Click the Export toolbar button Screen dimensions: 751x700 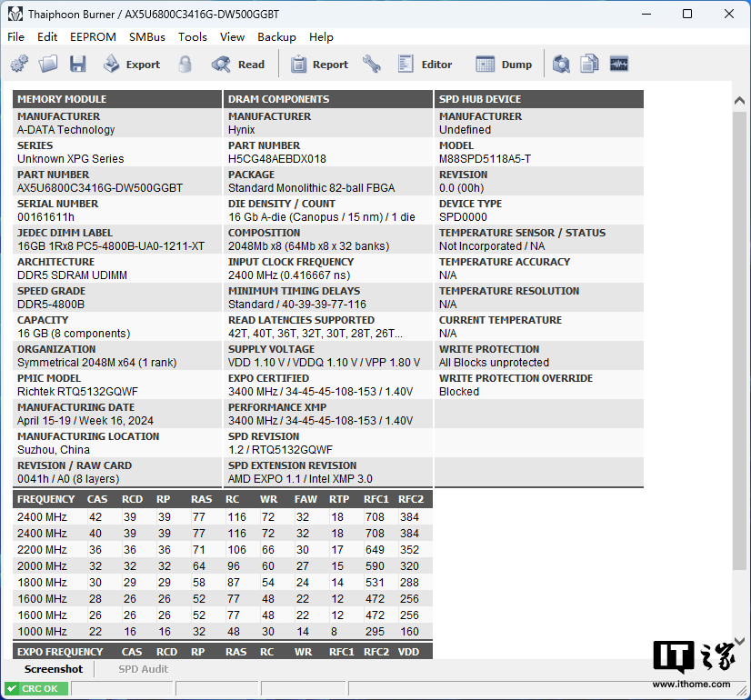[131, 65]
